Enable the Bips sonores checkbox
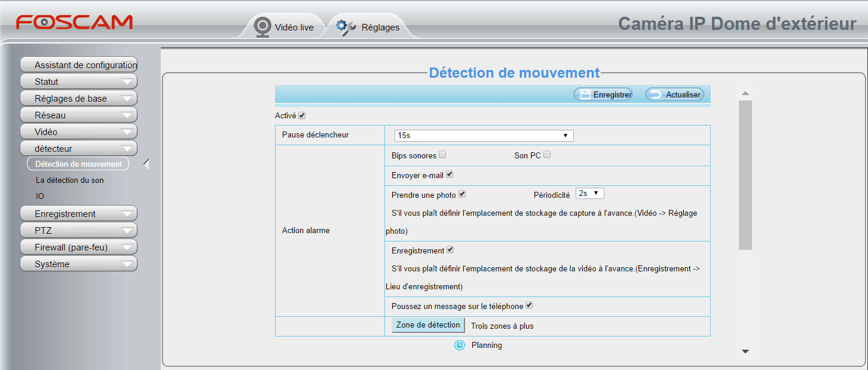Screen dimensions: 868x370 click(x=442, y=155)
